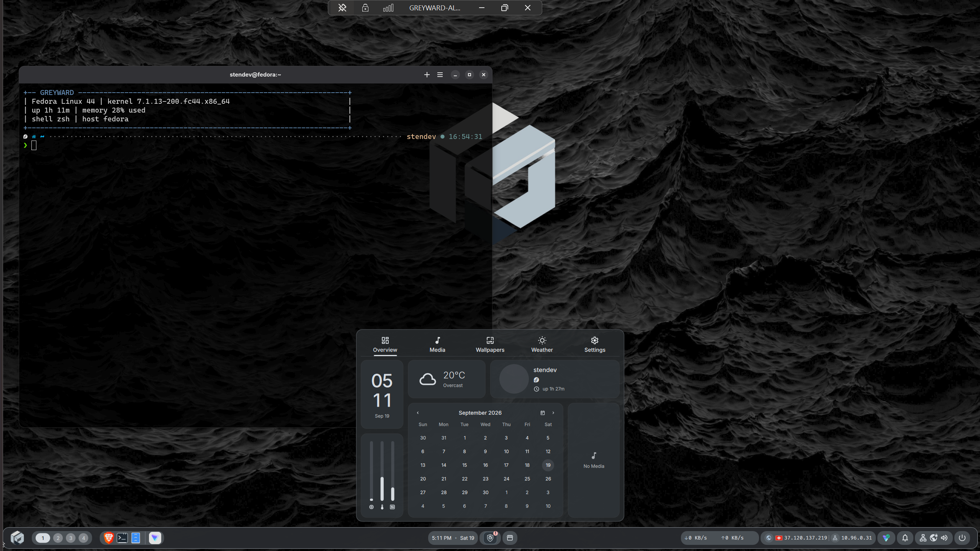The image size is (980, 551).
Task: Switch to the Media tab
Action: pos(437,345)
